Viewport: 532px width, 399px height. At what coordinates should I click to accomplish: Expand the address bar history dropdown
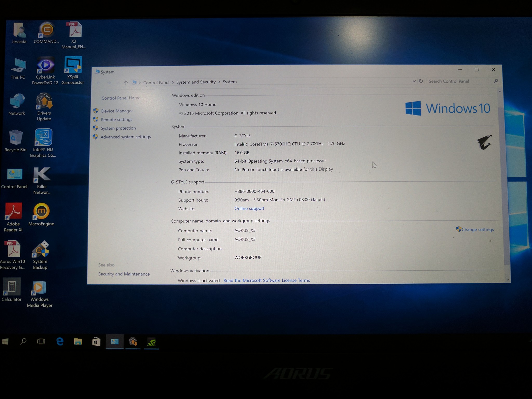(x=414, y=81)
